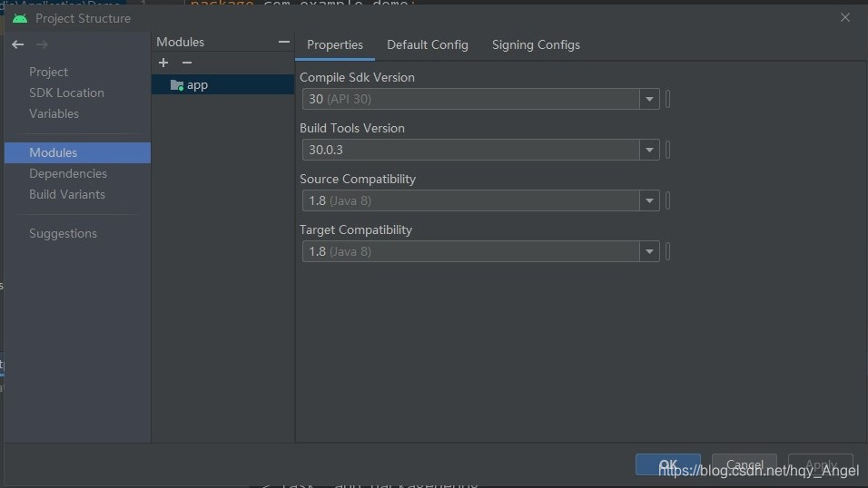Viewport: 868px width, 488px height.
Task: Expand Source Compatibility dropdown arrow
Action: click(649, 200)
